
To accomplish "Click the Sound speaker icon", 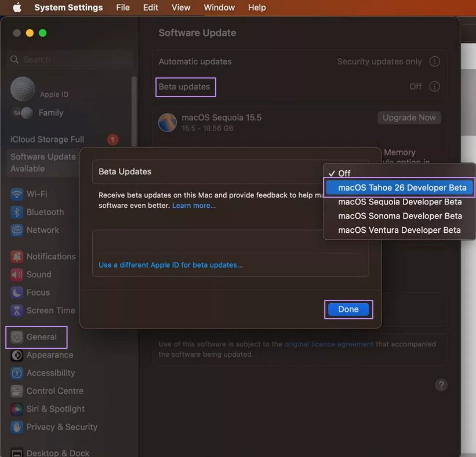I will point(17,274).
